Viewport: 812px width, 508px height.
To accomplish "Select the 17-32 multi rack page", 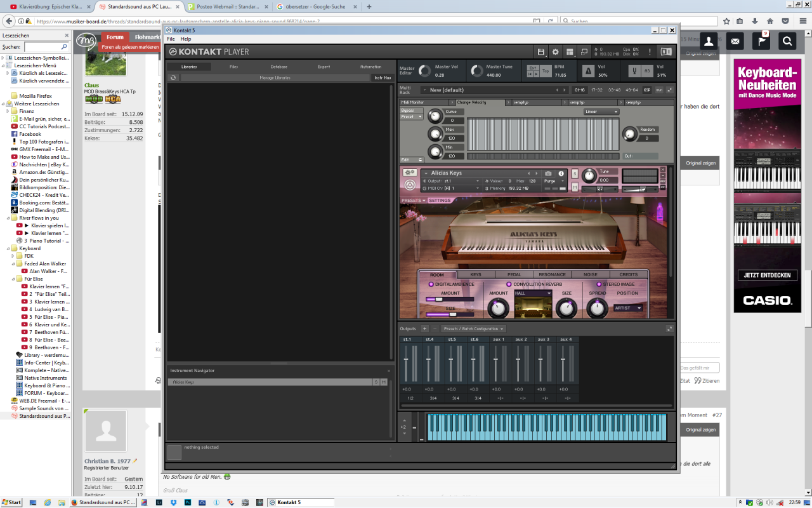I will point(597,90).
